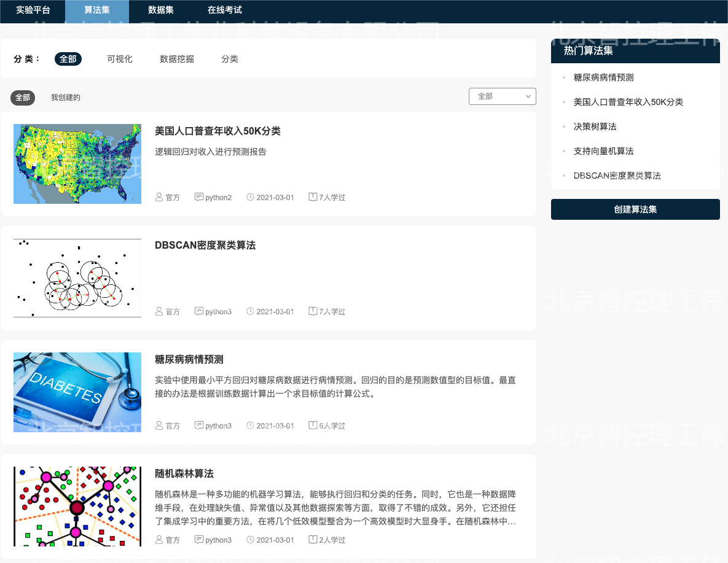Open the 在线考试 tab
The height and width of the screenshot is (563, 728).
pos(225,10)
